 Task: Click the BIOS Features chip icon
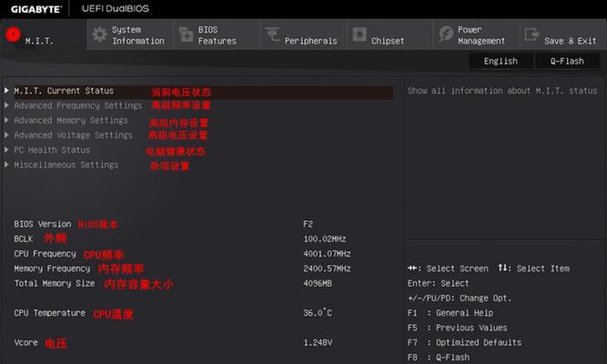click(187, 35)
